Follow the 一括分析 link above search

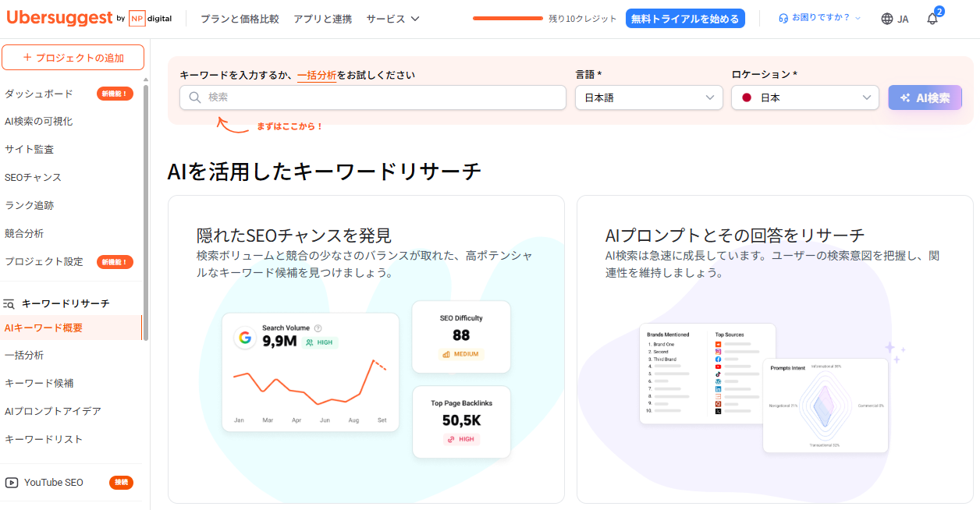[x=317, y=76]
